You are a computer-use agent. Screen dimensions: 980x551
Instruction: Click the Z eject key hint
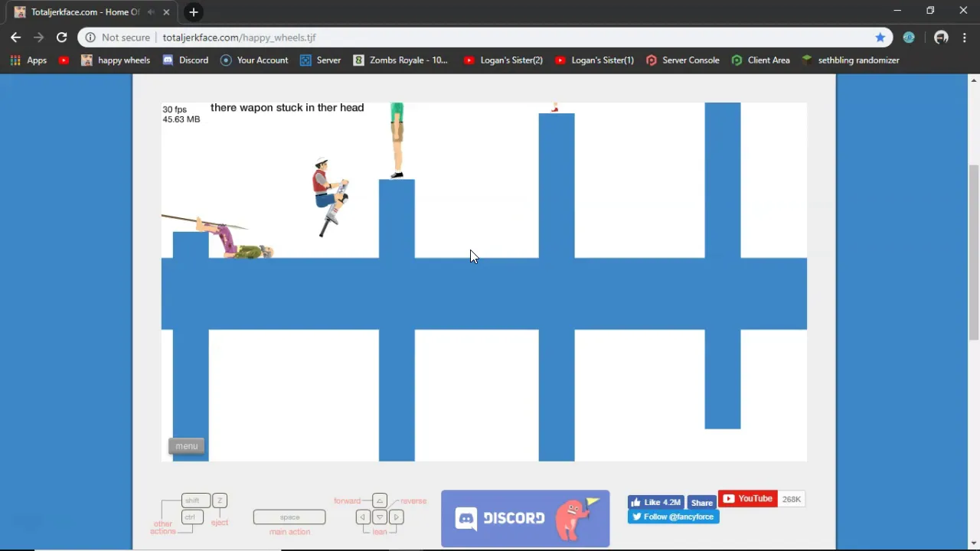(220, 500)
